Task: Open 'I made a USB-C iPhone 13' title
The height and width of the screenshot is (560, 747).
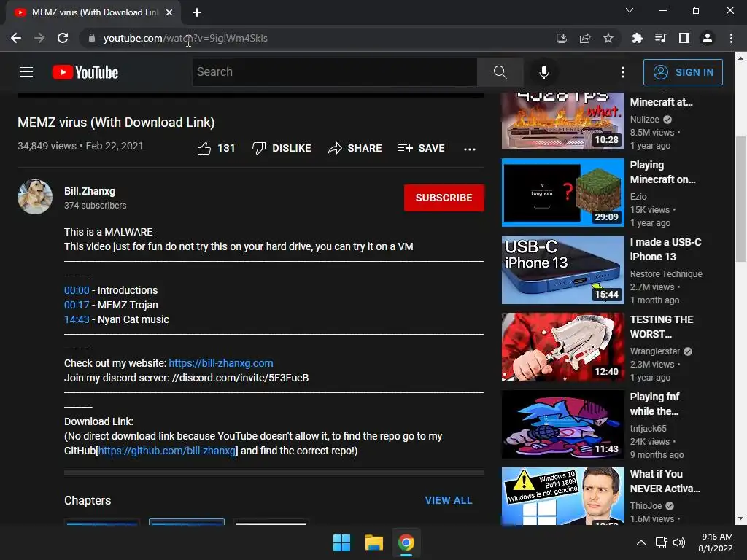Action: pos(665,249)
